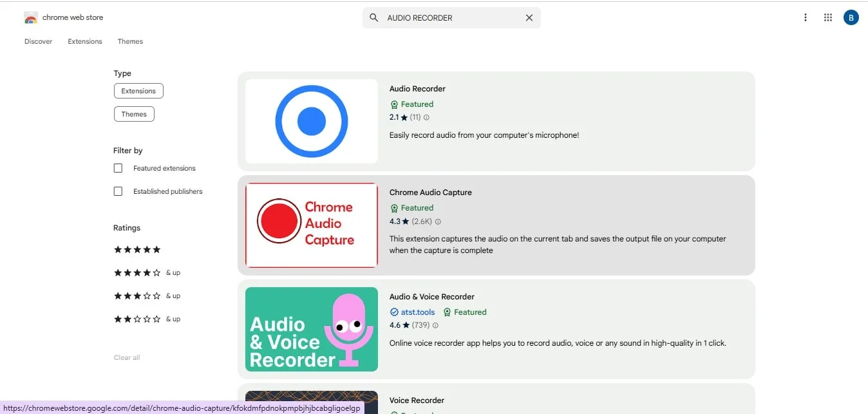This screenshot has height=414, width=868.
Task: Click description starting 'Online voice recorder app'
Action: [558, 343]
